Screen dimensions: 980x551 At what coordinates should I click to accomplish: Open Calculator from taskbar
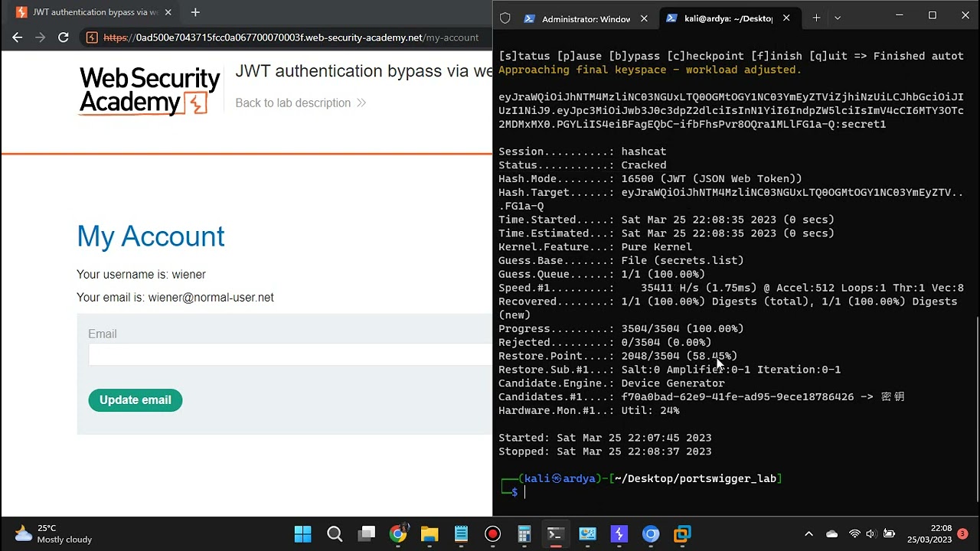(x=524, y=533)
